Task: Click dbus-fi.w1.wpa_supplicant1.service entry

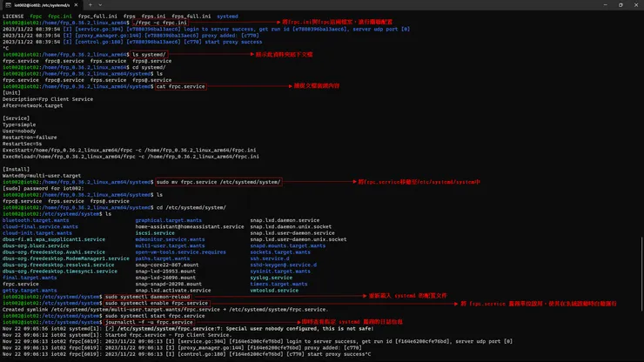Action: [x=54, y=239]
